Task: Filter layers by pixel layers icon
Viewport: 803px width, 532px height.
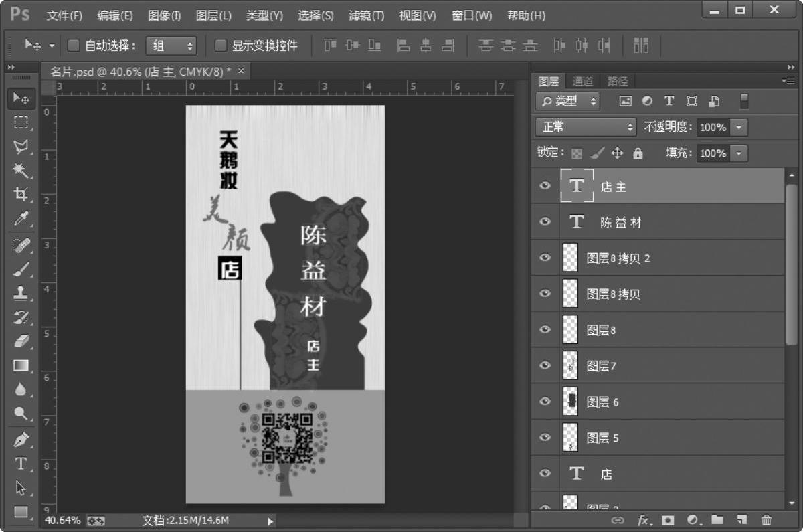Action: (626, 101)
